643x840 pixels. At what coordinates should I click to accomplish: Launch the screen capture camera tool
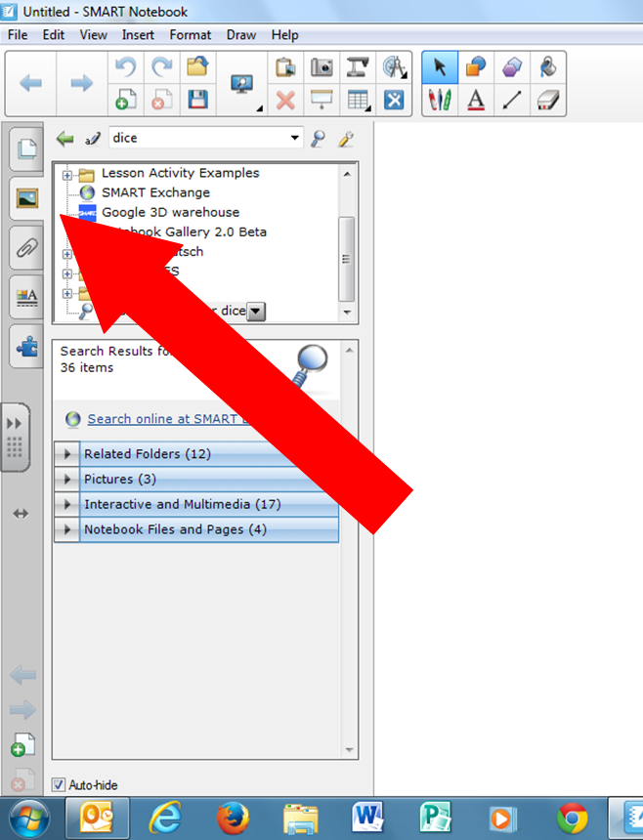point(321,67)
